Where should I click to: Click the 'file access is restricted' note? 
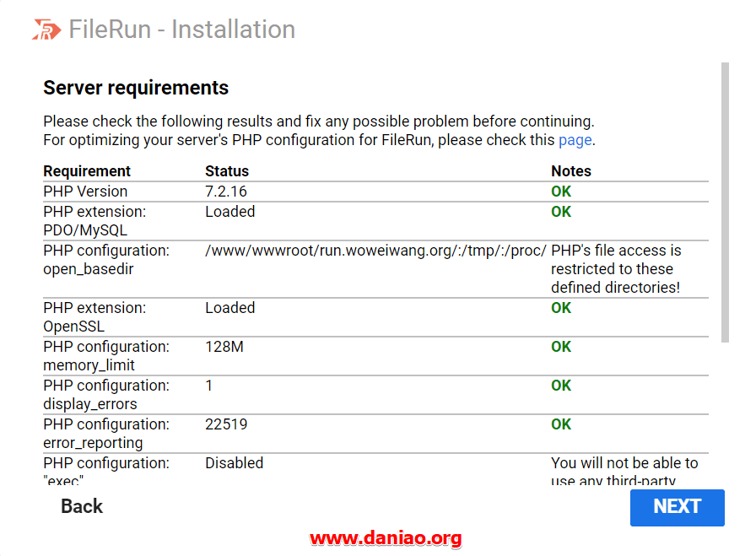click(616, 269)
